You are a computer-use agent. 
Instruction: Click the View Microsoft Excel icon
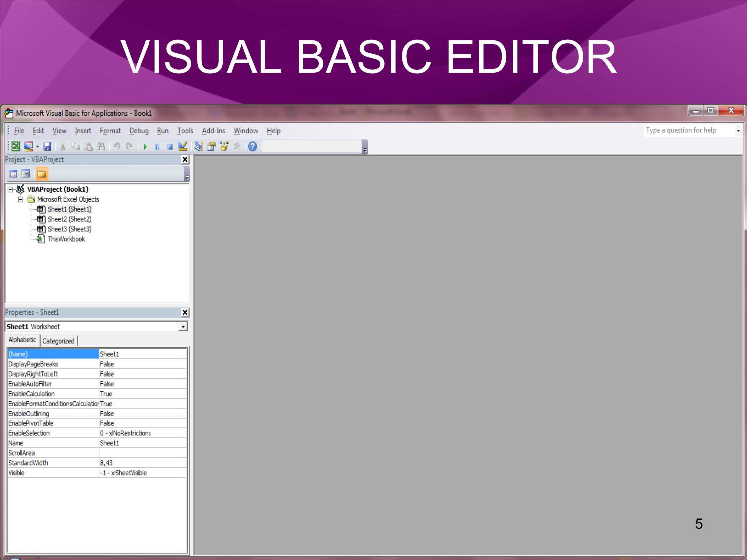pos(16,146)
